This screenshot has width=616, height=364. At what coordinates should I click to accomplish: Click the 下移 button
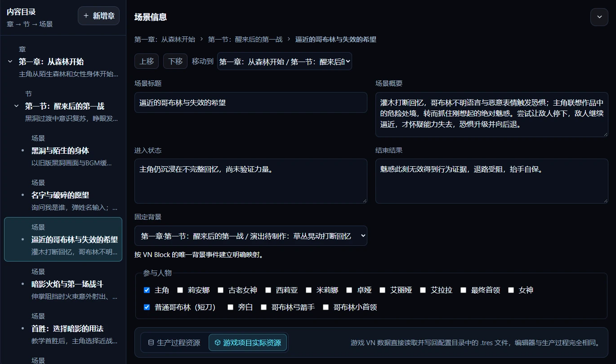tap(175, 61)
